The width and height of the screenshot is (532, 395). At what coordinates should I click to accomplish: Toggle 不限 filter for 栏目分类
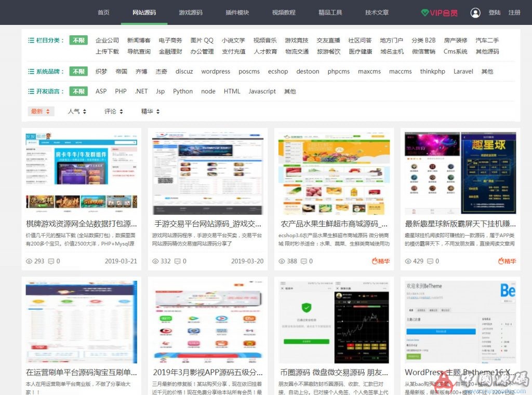pyautogui.click(x=77, y=40)
